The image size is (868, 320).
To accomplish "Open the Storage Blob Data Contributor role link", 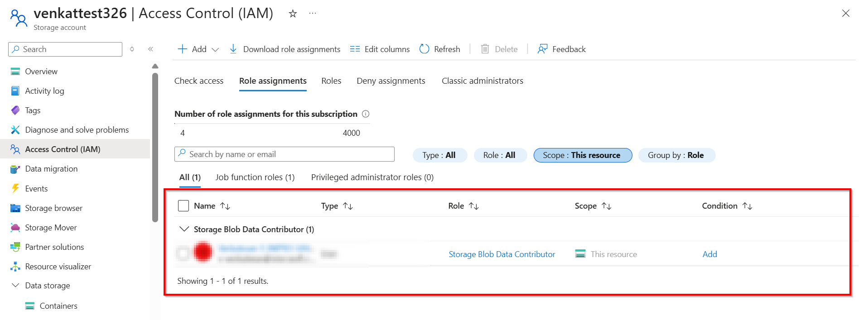I will coord(502,254).
